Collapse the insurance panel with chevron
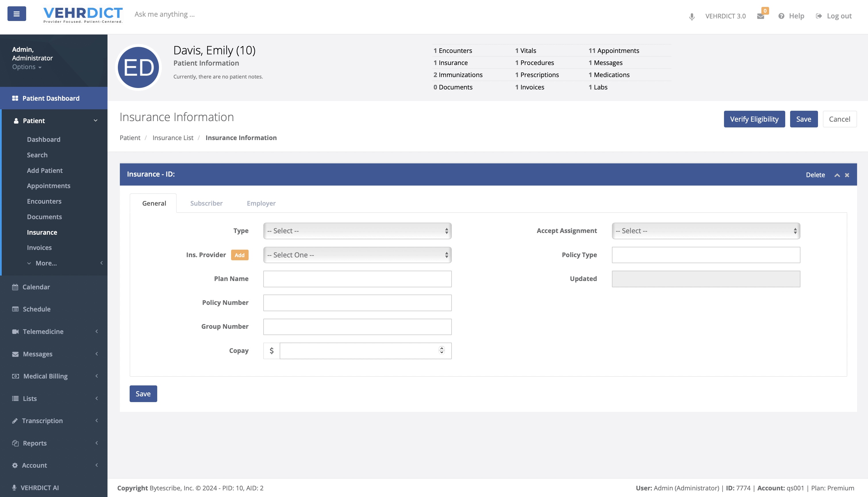The image size is (868, 497). (x=837, y=175)
